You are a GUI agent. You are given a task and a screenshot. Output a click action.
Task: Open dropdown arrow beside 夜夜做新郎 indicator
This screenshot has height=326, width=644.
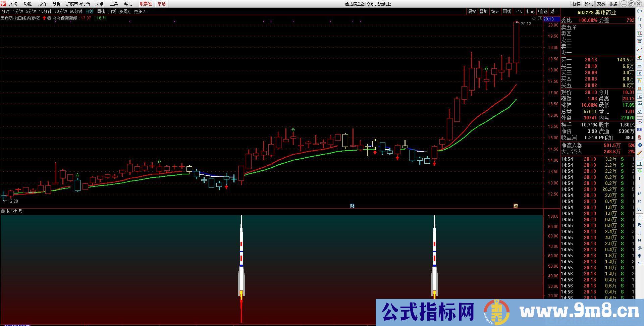point(49,18)
